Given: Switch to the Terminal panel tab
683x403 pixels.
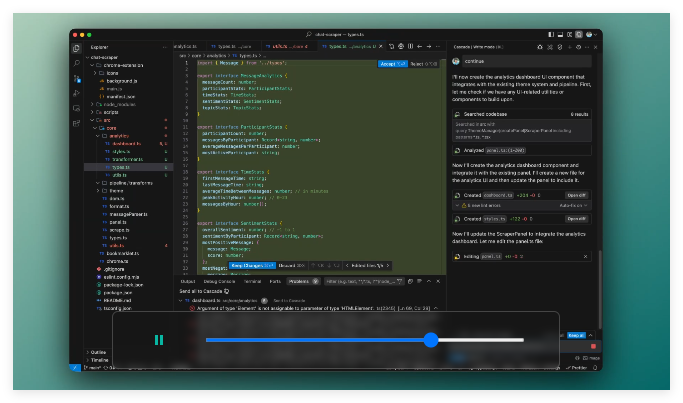Looking at the screenshot, I should tap(252, 281).
